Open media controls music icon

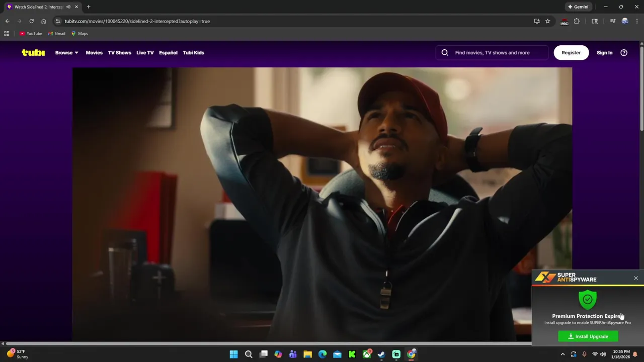tap(612, 21)
